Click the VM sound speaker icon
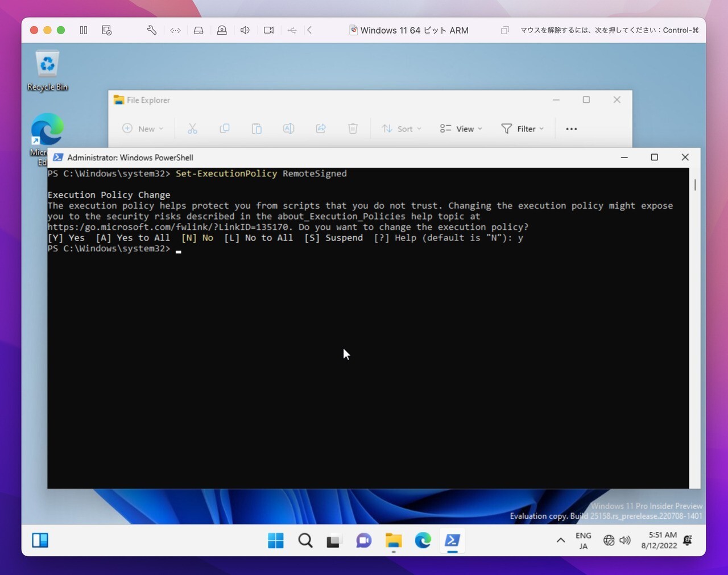This screenshot has height=575, width=728. [245, 30]
